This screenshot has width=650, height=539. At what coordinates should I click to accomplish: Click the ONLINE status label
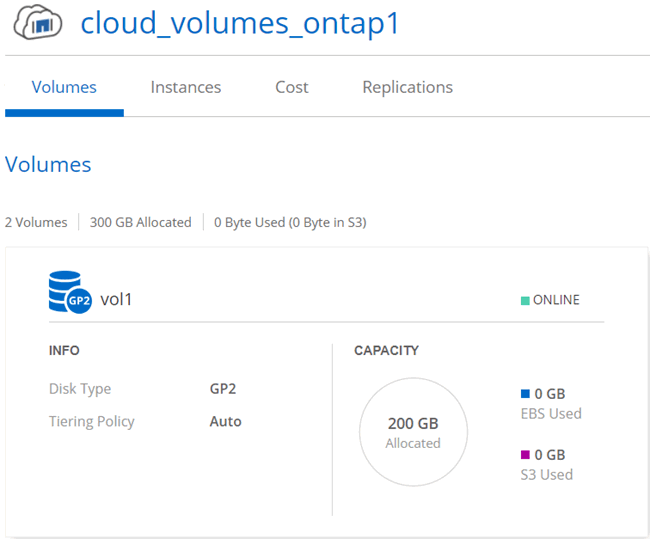tap(556, 300)
